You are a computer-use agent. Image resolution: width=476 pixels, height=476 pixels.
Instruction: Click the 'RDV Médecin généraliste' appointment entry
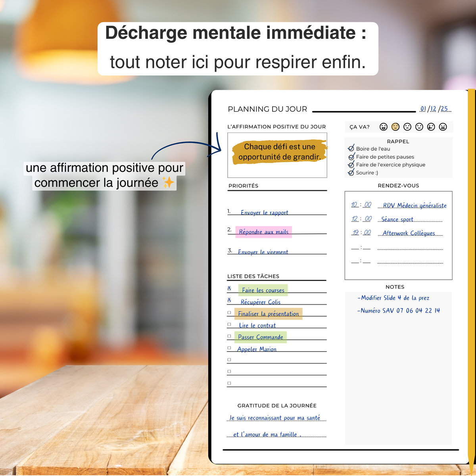(x=415, y=205)
